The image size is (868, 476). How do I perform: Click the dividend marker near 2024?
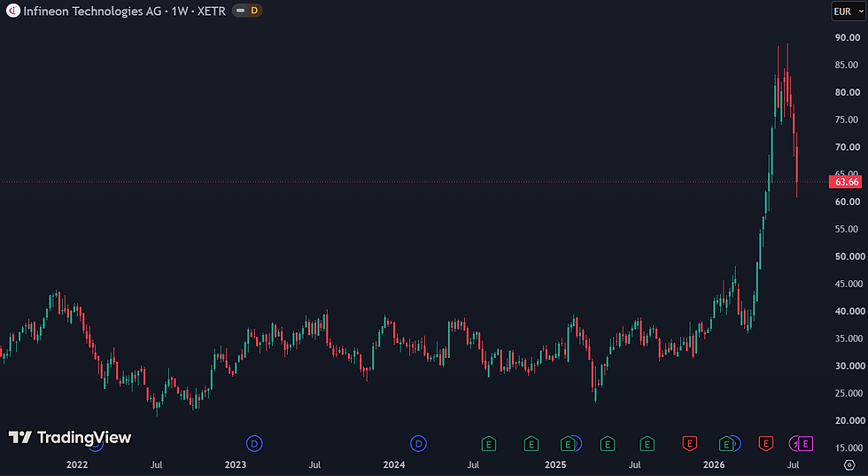[418, 443]
